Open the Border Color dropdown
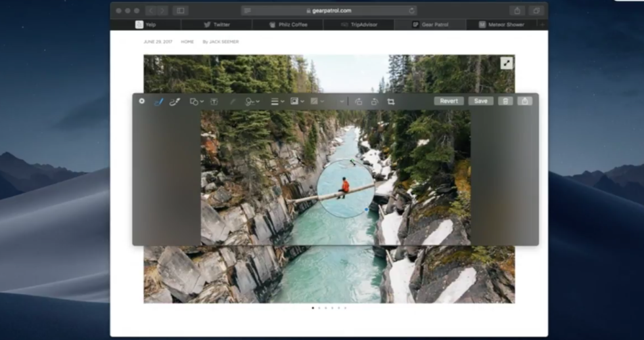Viewport: 644px width, 340px height. (x=297, y=101)
